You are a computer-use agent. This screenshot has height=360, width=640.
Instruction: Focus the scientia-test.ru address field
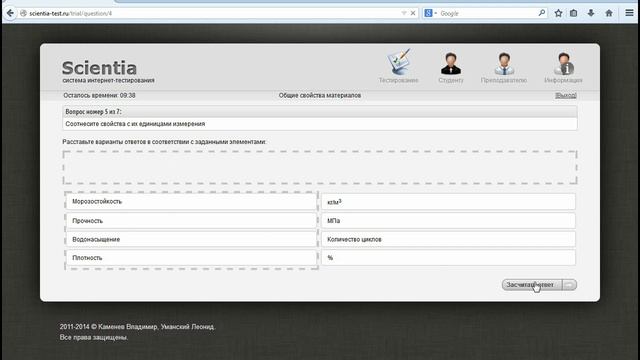click(x=212, y=13)
